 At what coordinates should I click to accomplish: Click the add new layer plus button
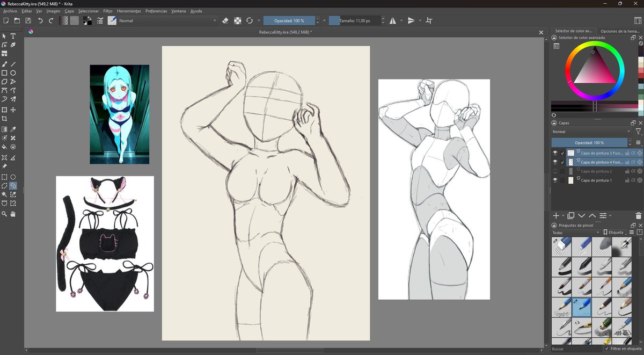(x=557, y=215)
